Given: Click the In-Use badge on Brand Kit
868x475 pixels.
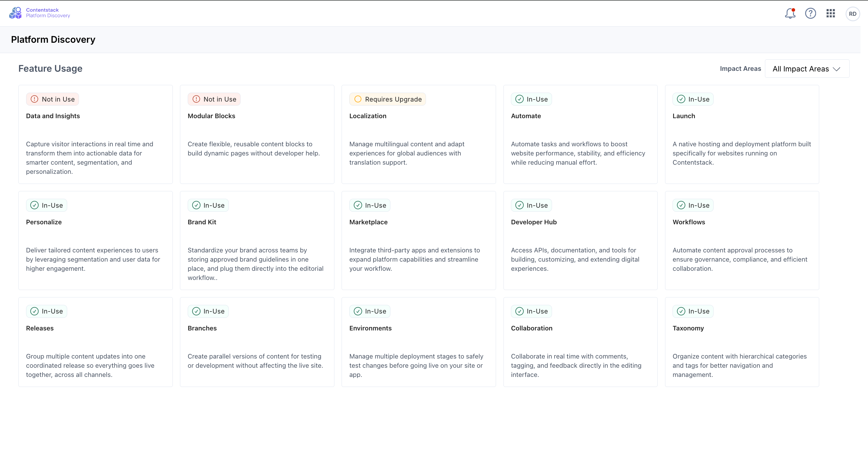Looking at the screenshot, I should coord(208,205).
